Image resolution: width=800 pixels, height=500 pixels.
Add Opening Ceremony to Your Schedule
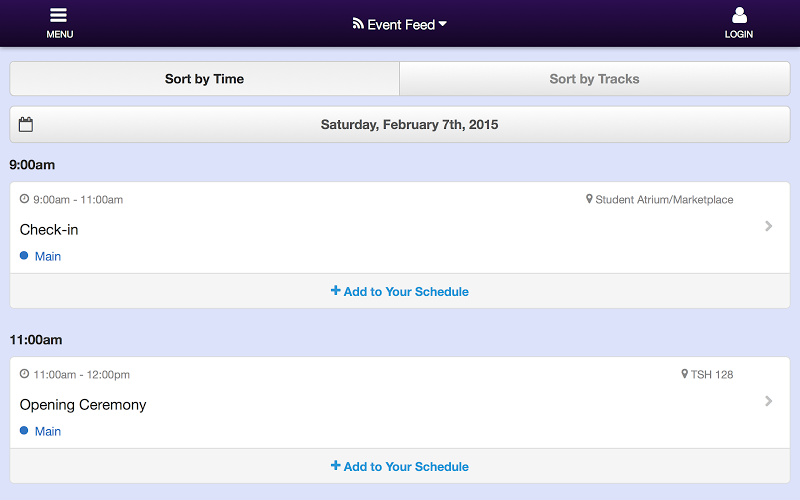click(400, 466)
